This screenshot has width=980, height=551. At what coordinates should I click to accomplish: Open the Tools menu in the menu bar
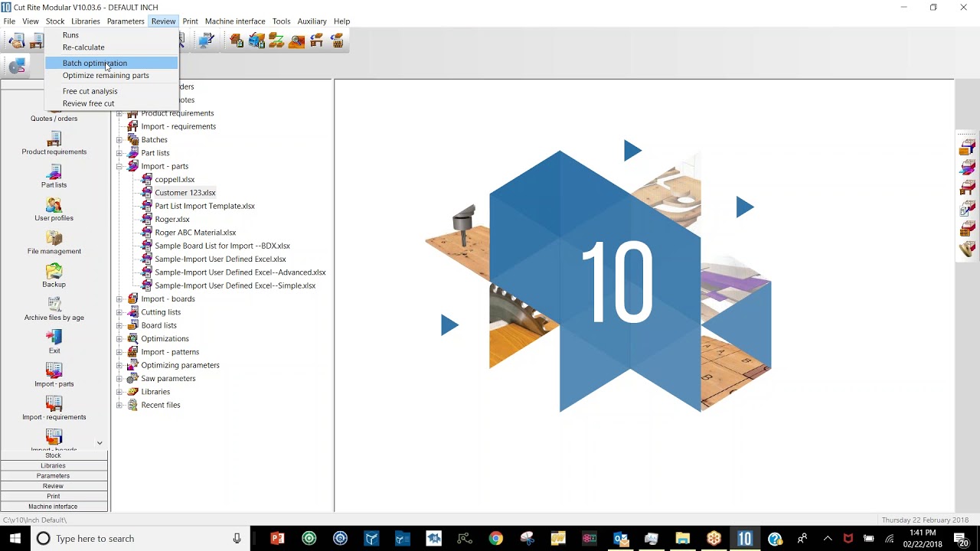281,21
